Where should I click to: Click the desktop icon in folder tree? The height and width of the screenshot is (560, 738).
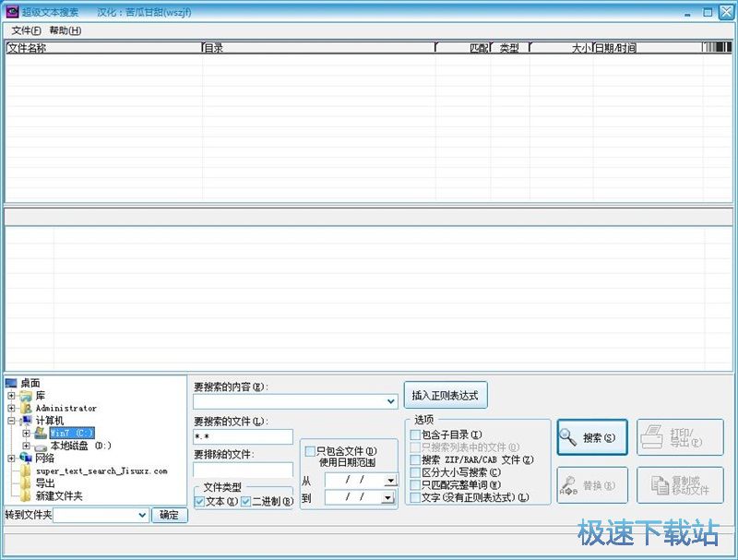[11, 383]
